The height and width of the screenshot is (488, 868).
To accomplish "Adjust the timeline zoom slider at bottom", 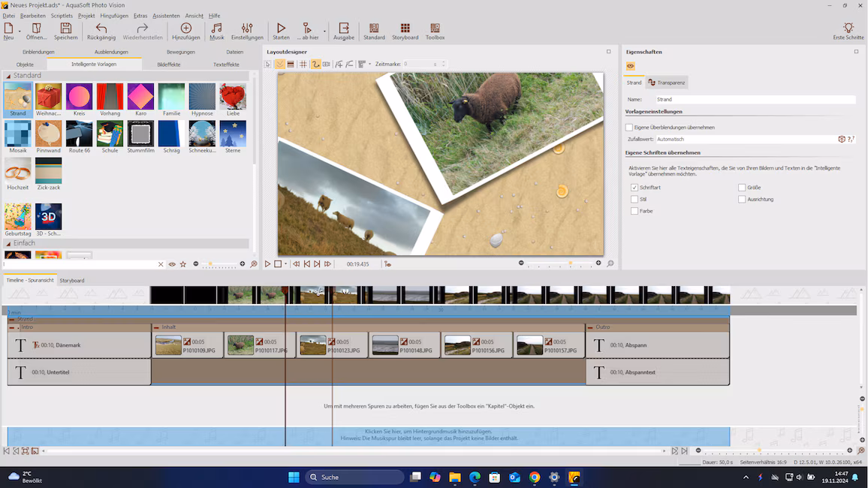I will pyautogui.click(x=774, y=451).
